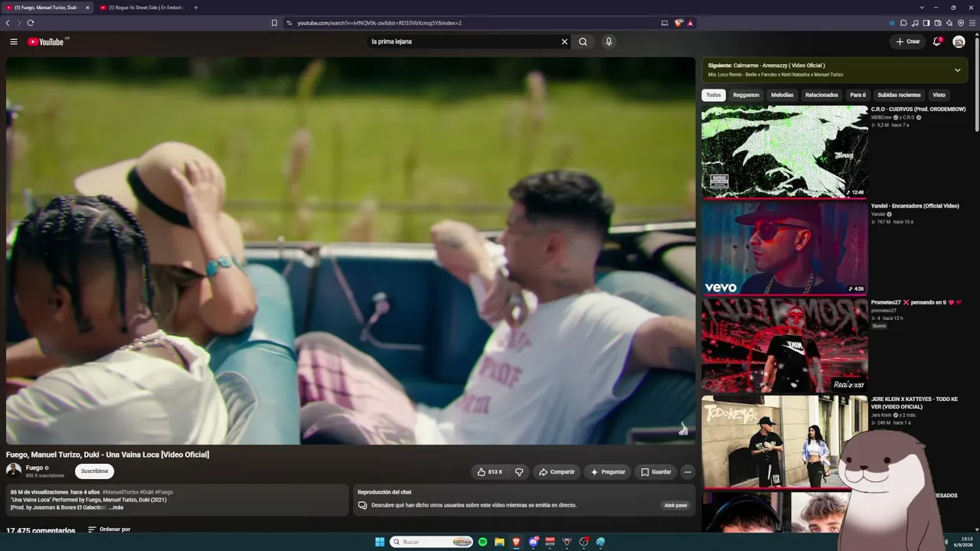Click the search magnifier button
The image size is (980, 551).
[x=583, y=41]
